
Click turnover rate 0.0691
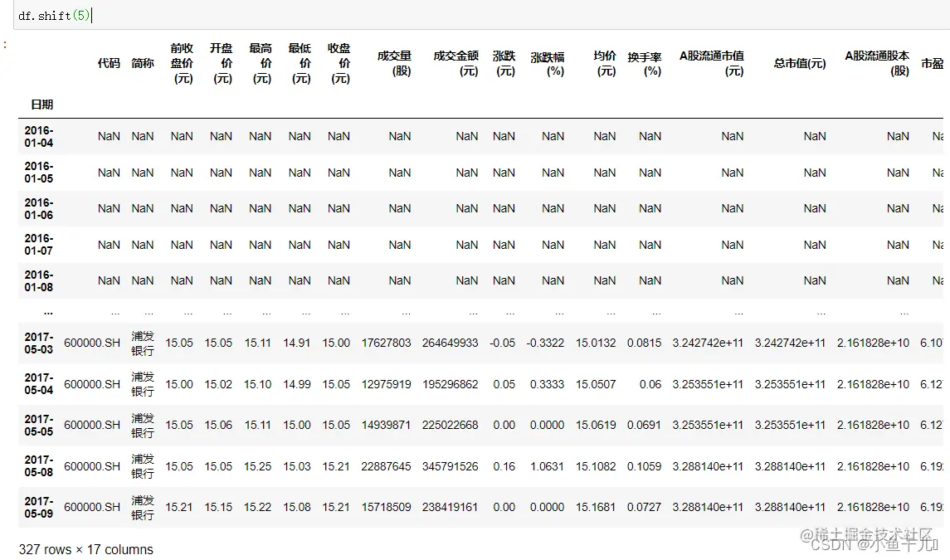(644, 425)
